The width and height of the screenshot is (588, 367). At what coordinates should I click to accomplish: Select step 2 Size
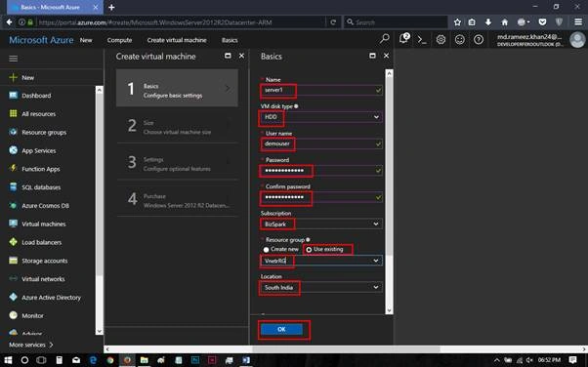click(177, 126)
